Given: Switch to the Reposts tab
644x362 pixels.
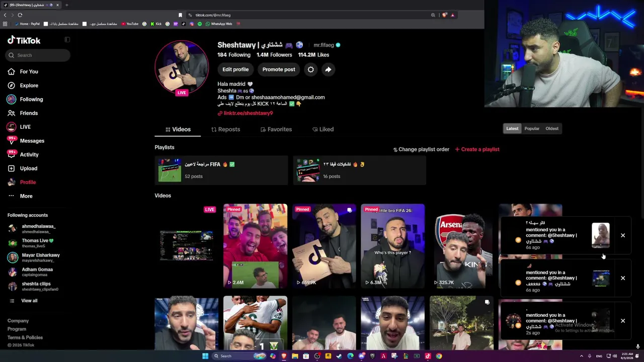Looking at the screenshot, I should tap(225, 129).
